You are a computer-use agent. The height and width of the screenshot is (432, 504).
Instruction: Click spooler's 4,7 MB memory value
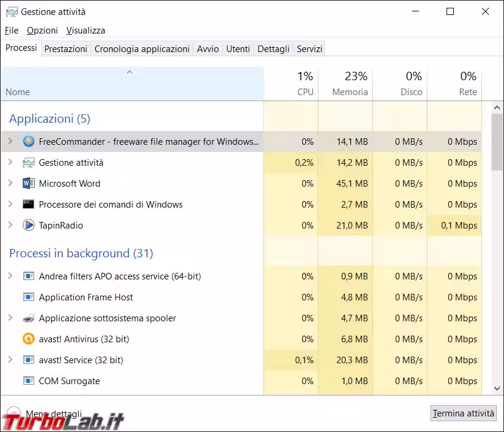click(x=354, y=318)
